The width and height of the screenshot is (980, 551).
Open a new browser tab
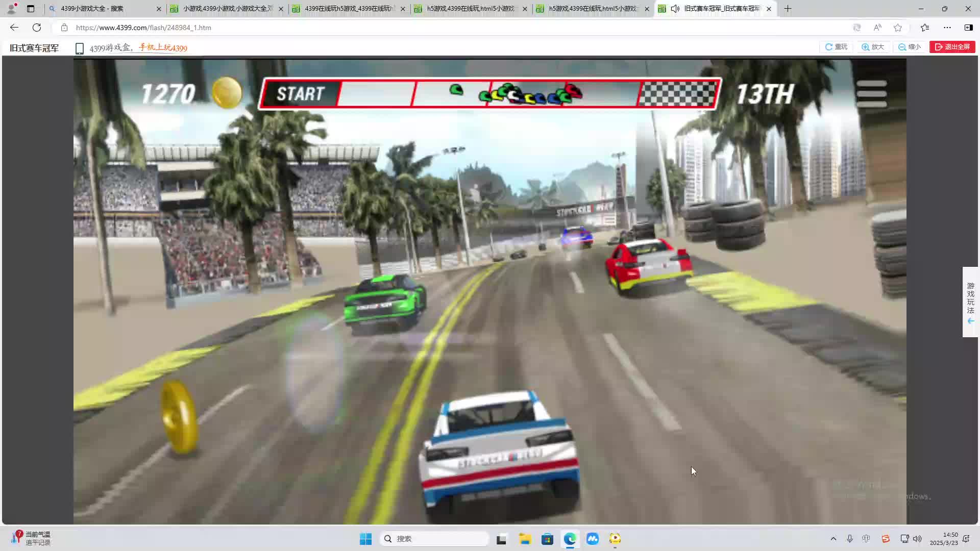click(x=788, y=9)
